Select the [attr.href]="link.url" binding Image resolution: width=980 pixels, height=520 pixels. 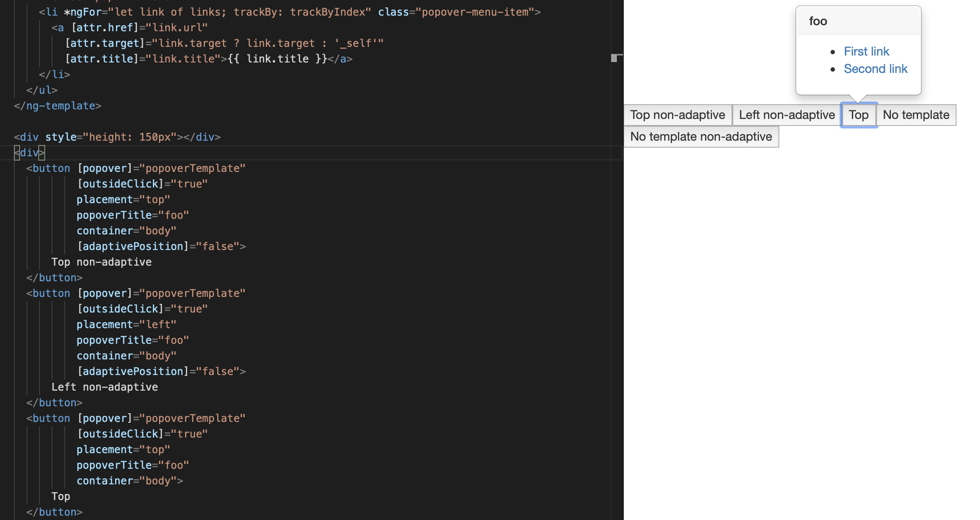[x=139, y=27]
